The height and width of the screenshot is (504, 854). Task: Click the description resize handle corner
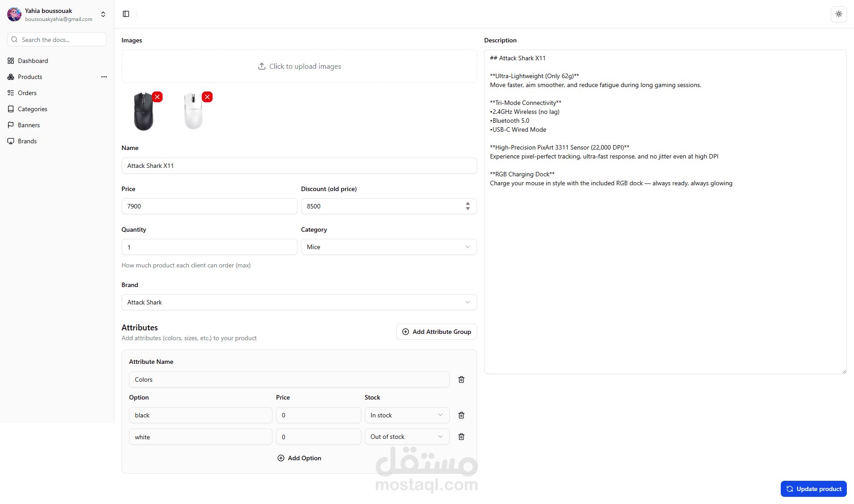point(844,371)
